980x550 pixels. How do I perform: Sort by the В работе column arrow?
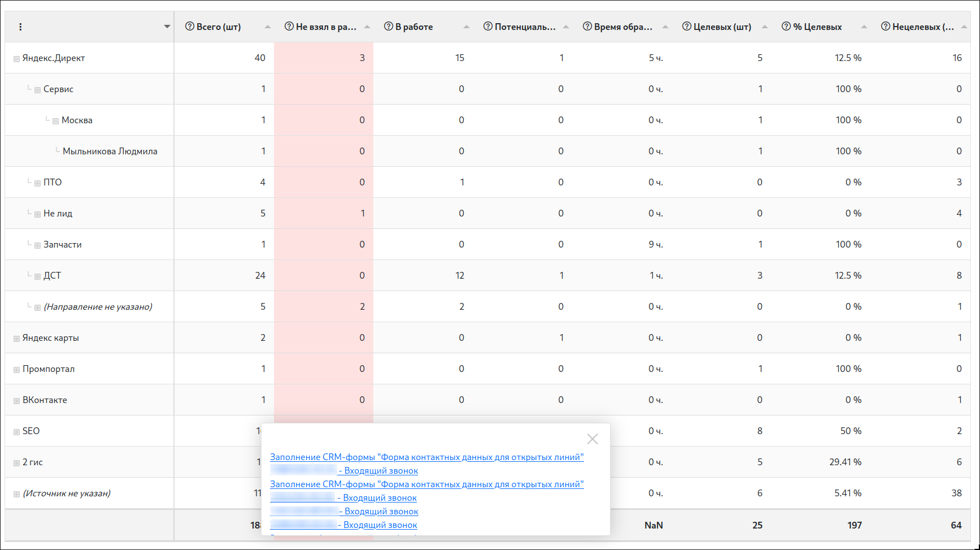[467, 27]
